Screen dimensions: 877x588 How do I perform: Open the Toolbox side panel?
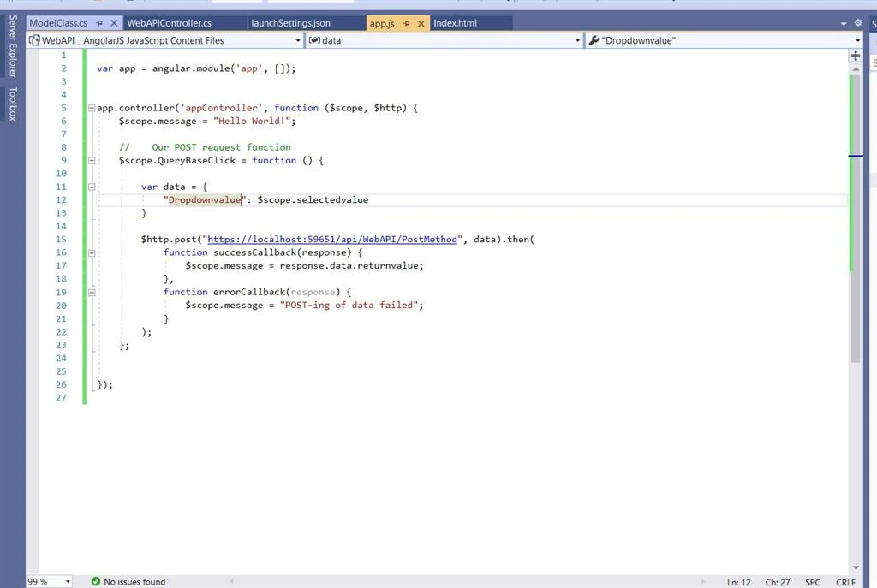click(x=12, y=104)
